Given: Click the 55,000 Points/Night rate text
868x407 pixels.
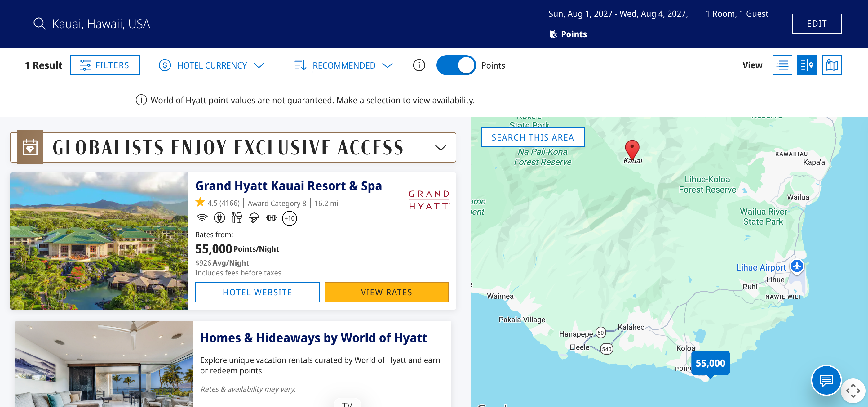Looking at the screenshot, I should point(237,249).
